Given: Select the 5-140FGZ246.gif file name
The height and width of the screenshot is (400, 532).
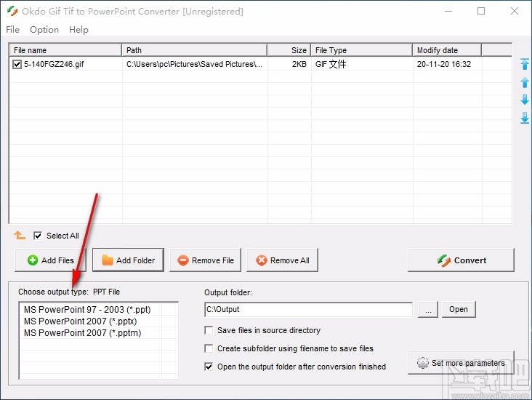Looking at the screenshot, I should (x=54, y=64).
